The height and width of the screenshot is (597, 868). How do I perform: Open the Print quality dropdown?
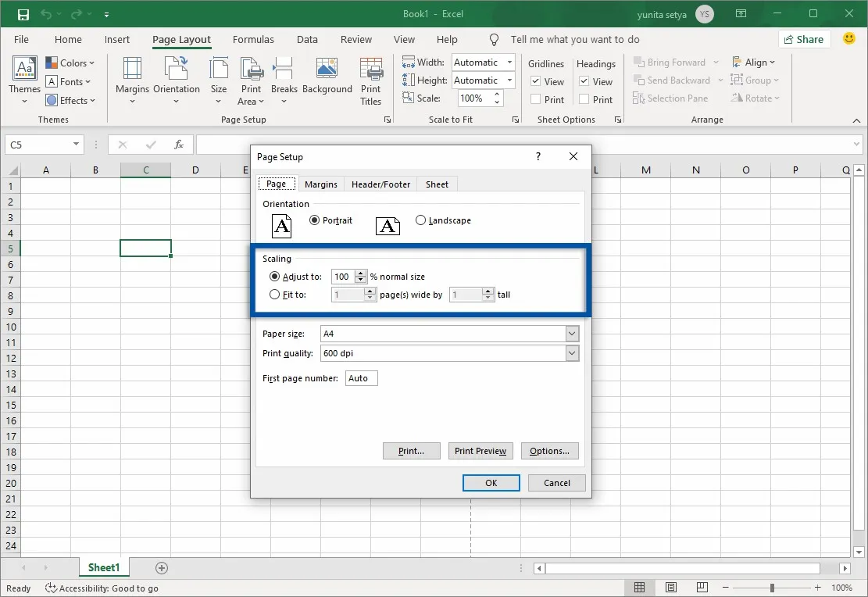(x=572, y=353)
